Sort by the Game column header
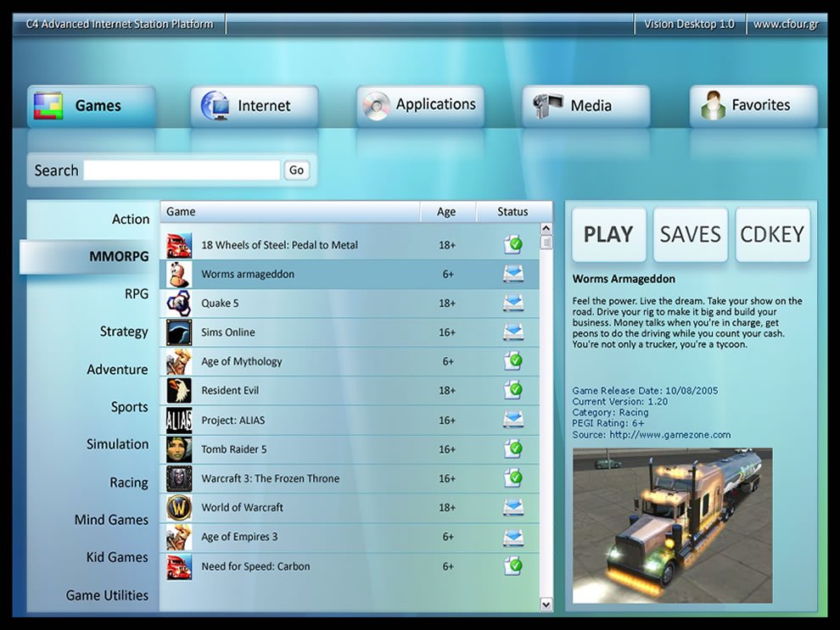 click(x=290, y=212)
